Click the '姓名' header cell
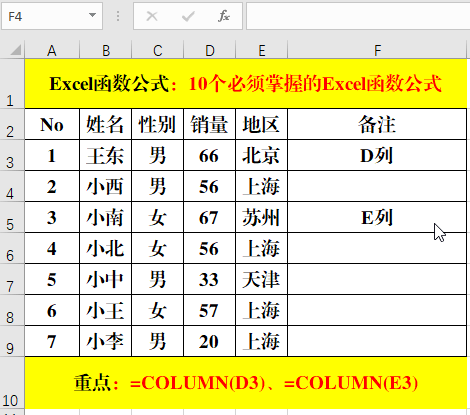Viewport: 470px width, 415px height. tap(106, 124)
